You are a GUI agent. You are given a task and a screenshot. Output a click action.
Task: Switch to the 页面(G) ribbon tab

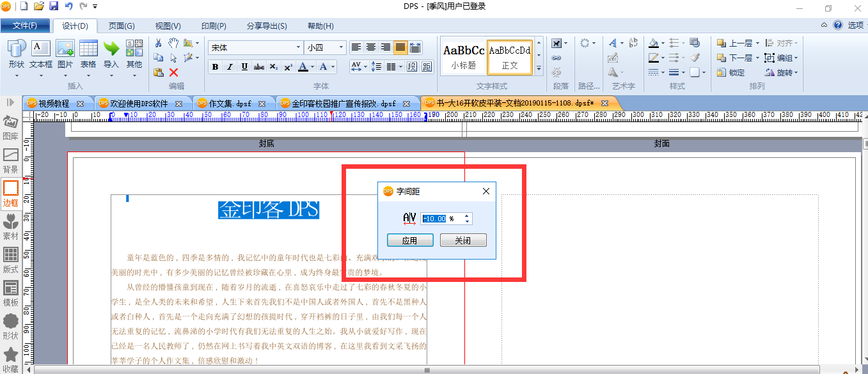tap(122, 26)
